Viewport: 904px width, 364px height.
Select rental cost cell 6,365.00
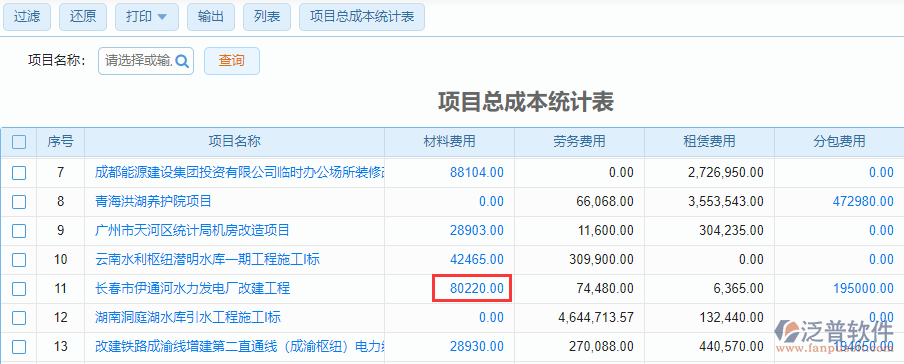[x=709, y=288]
